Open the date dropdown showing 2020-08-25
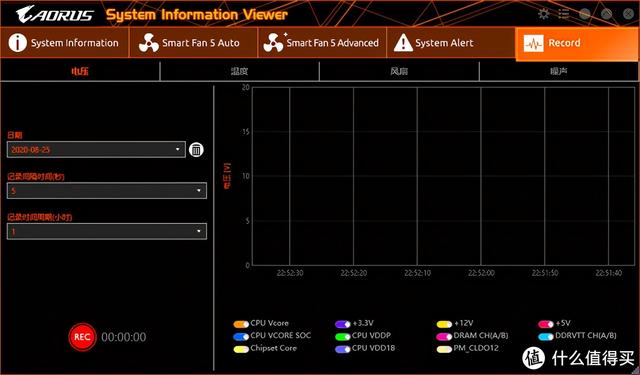This screenshot has width=640, height=375. 96,149
